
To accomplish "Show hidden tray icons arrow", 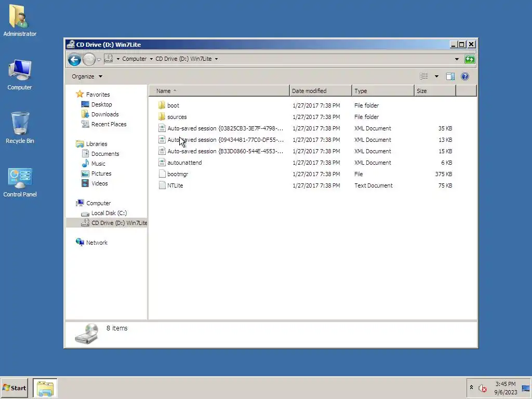I will tap(471, 387).
